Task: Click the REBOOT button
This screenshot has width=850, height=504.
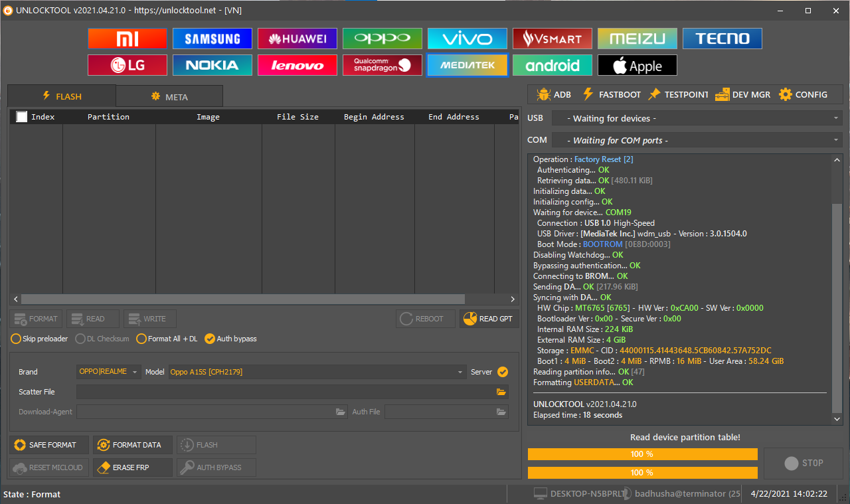Action: pos(426,319)
